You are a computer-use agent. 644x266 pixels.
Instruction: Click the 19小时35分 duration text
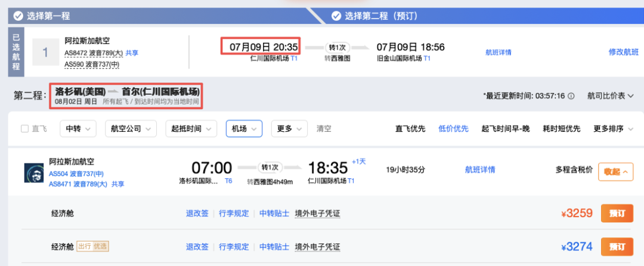point(405,169)
